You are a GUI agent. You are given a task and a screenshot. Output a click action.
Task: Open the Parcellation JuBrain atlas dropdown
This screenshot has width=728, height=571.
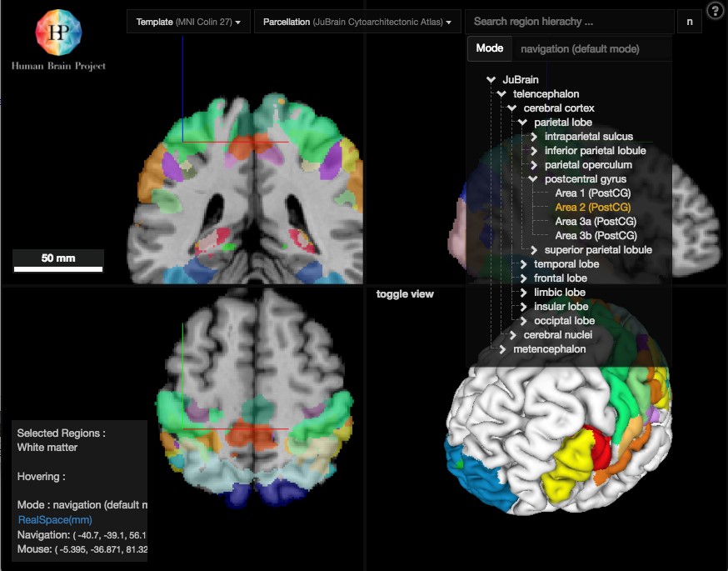[x=357, y=22]
